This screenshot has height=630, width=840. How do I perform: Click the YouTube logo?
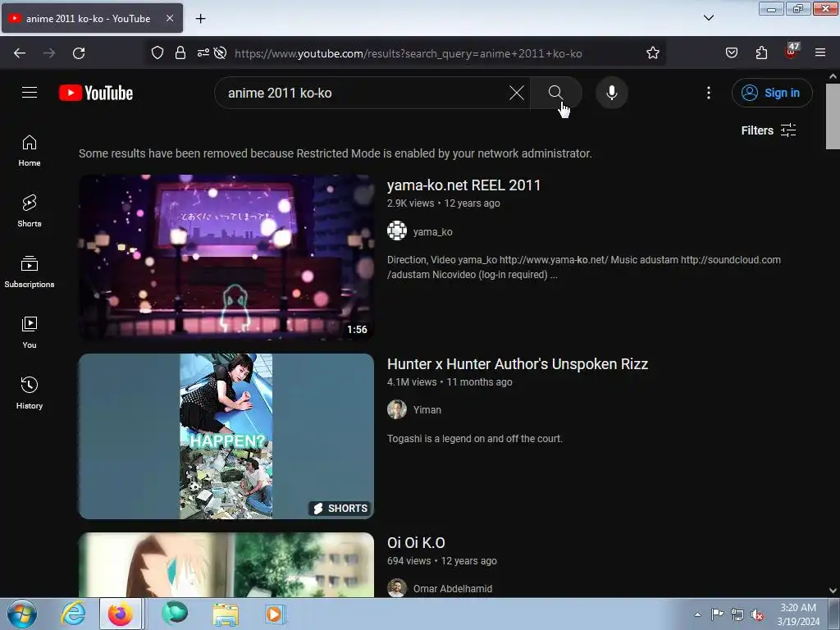pos(96,93)
